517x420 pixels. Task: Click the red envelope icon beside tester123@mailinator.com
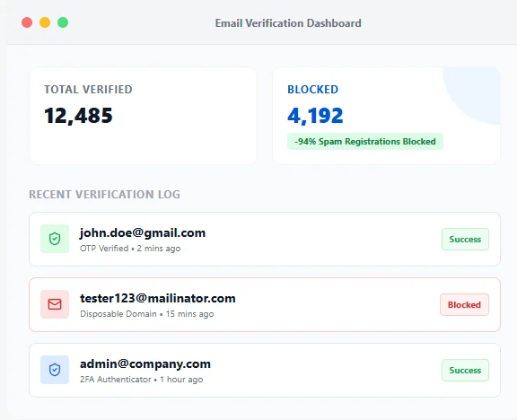[55, 304]
